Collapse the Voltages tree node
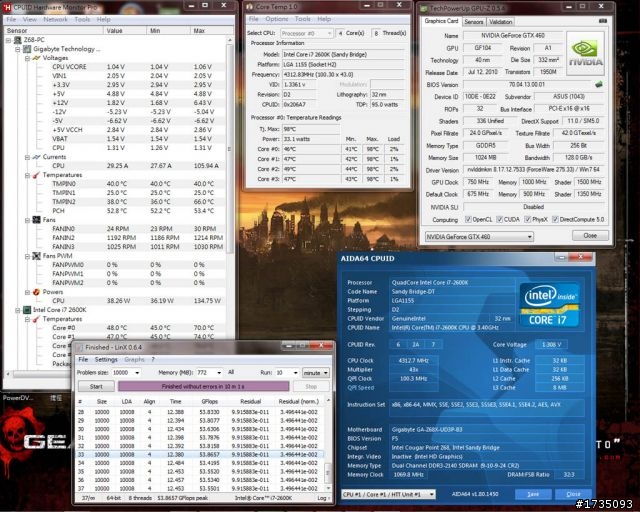 [27, 58]
